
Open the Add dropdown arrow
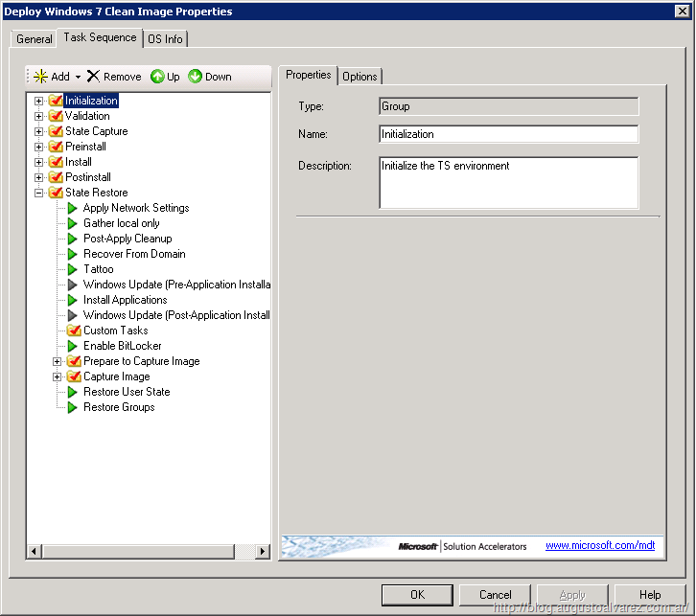[78, 77]
